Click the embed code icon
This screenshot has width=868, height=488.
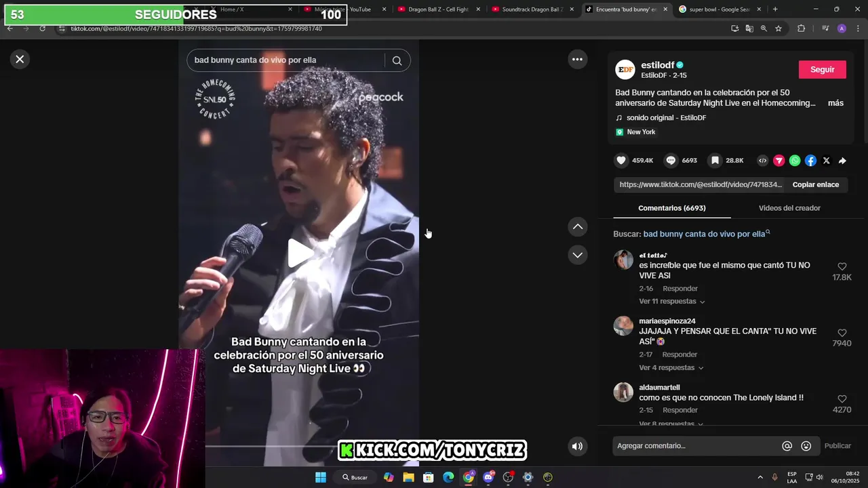pos(762,161)
